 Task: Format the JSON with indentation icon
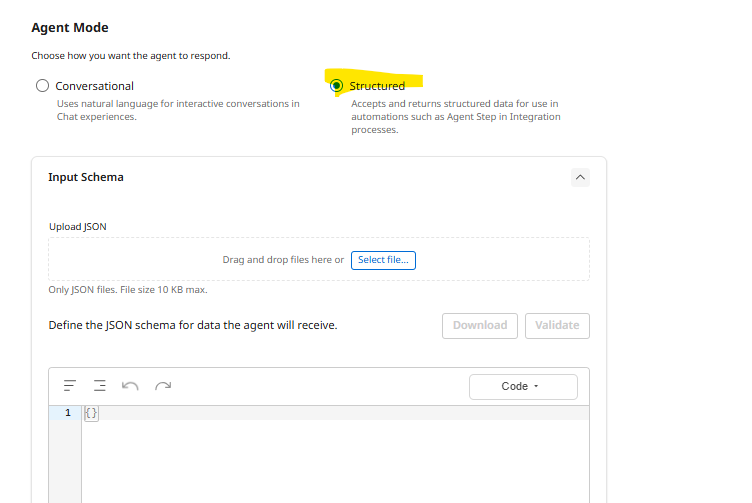(x=70, y=386)
